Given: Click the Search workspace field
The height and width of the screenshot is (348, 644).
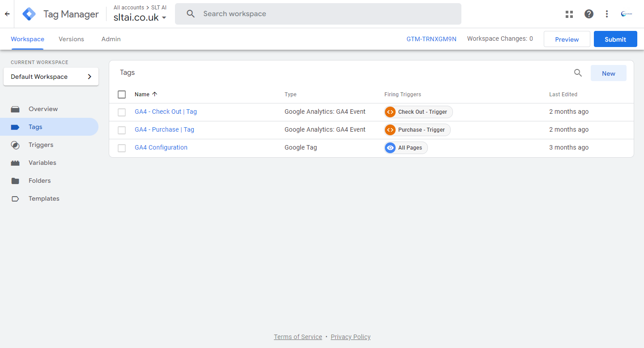Looking at the screenshot, I should (x=318, y=14).
